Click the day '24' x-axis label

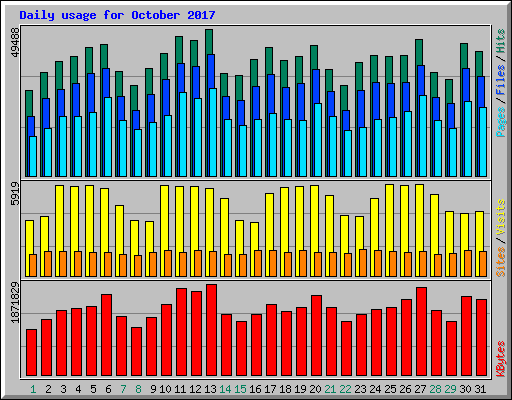click(375, 389)
